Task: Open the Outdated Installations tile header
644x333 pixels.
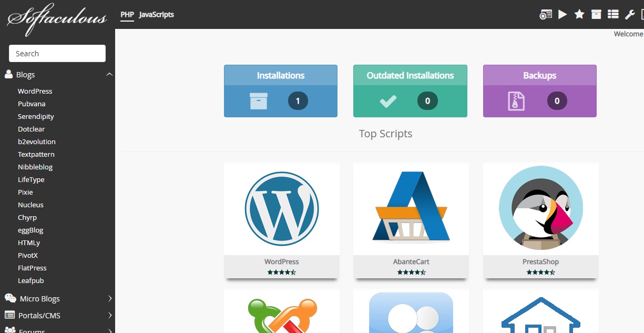Action: click(x=410, y=75)
